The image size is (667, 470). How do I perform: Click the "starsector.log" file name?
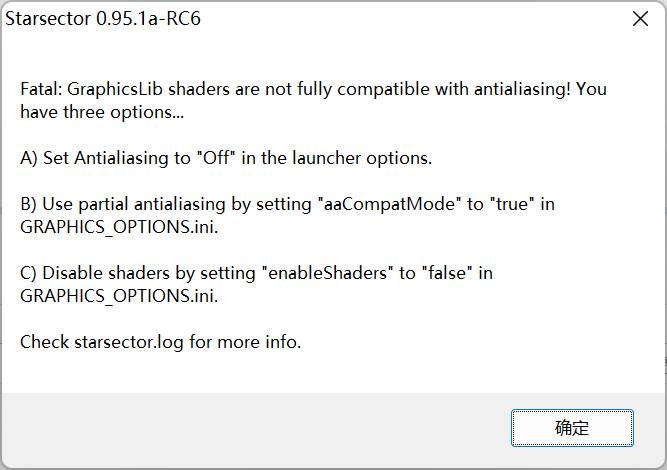pyautogui.click(x=129, y=342)
